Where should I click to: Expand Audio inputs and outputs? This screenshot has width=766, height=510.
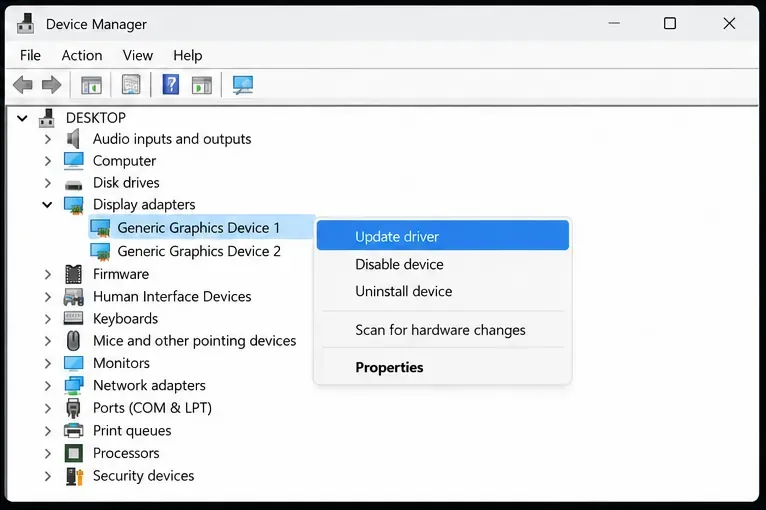pyautogui.click(x=47, y=139)
